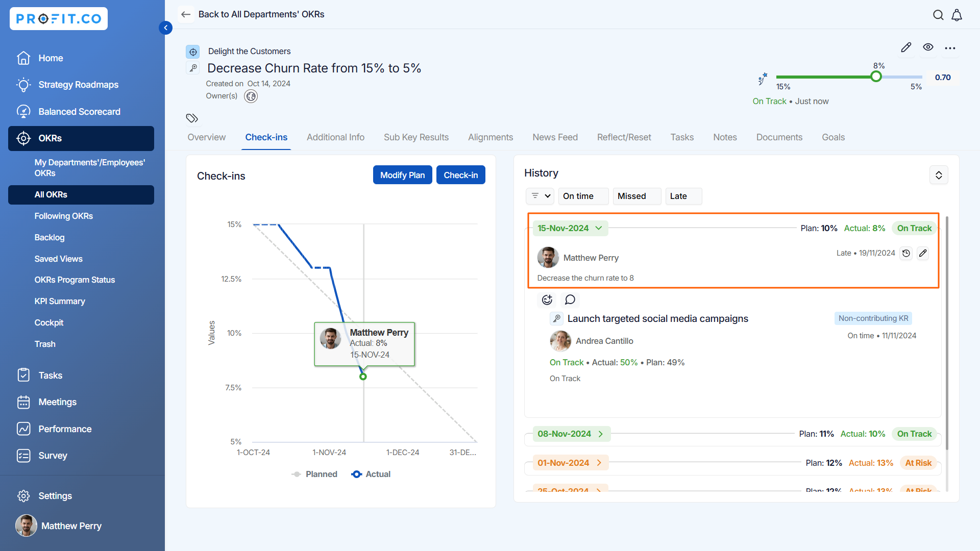Click the tags icon below the owners
This screenshot has height=551, width=980.
click(x=192, y=118)
